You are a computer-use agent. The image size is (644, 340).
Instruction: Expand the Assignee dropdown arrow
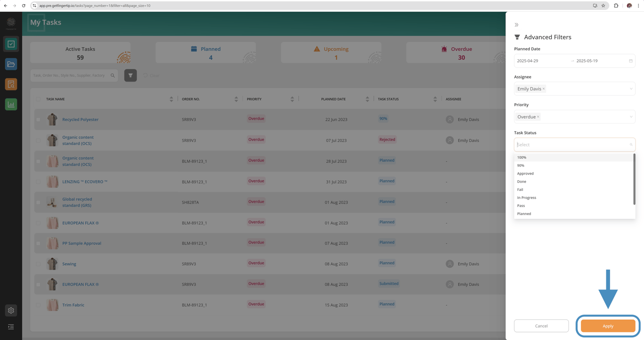pyautogui.click(x=631, y=89)
